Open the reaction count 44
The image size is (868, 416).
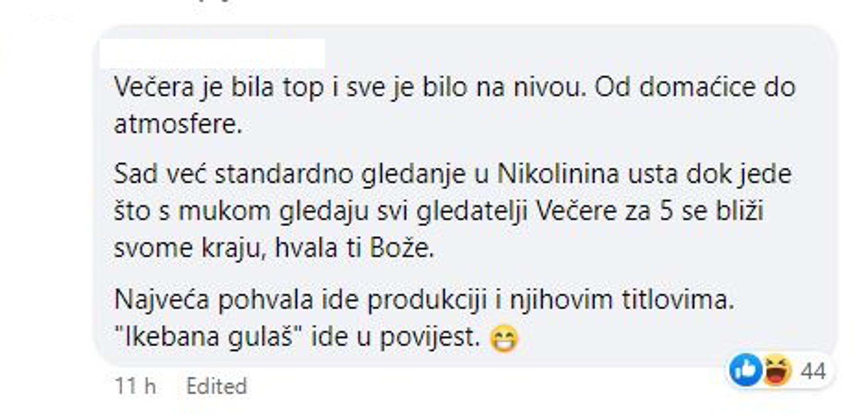click(813, 371)
